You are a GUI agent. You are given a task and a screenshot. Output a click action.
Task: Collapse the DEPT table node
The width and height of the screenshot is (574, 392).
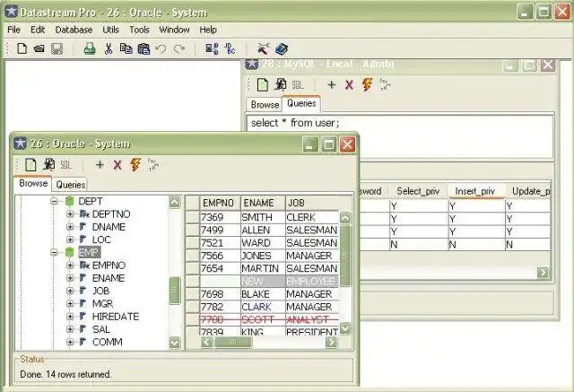[x=54, y=201]
